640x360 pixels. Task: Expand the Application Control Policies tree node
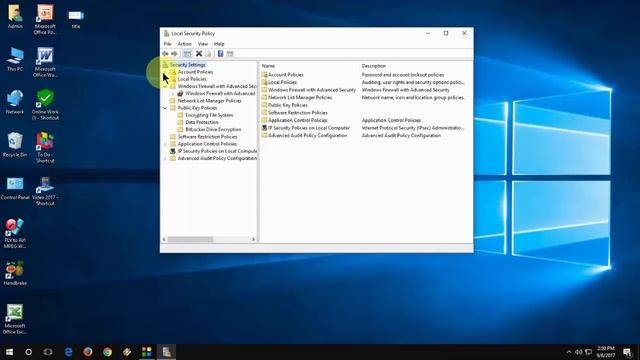coord(165,144)
